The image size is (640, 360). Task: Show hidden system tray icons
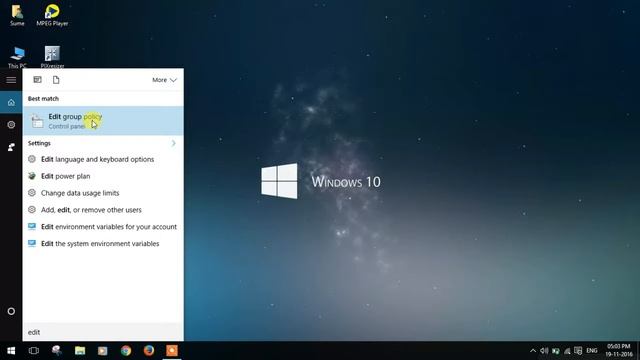click(x=533, y=351)
